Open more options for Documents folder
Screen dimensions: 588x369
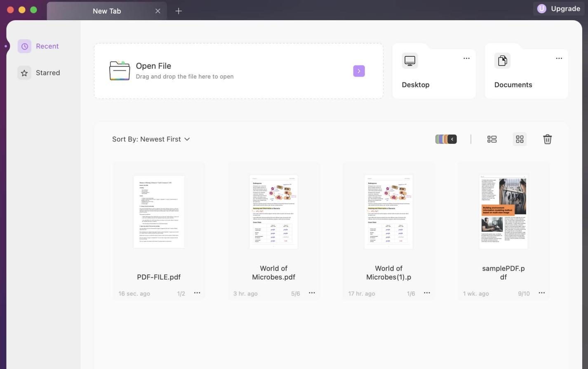(559, 58)
